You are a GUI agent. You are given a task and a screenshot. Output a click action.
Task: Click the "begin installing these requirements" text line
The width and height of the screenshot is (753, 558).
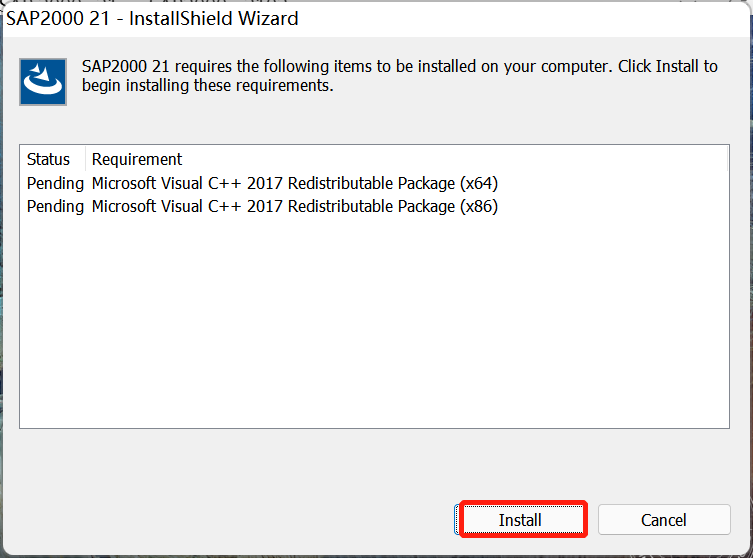click(207, 85)
